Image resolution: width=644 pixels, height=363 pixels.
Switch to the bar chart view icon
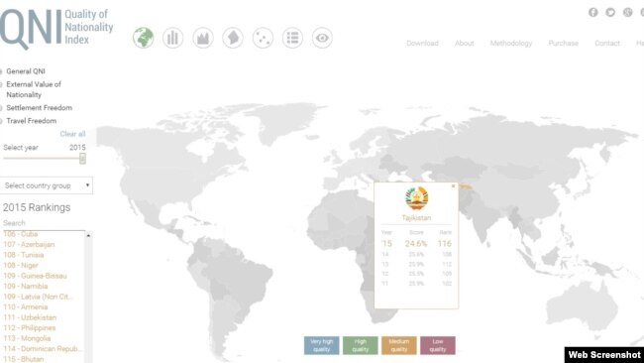pyautogui.click(x=173, y=38)
